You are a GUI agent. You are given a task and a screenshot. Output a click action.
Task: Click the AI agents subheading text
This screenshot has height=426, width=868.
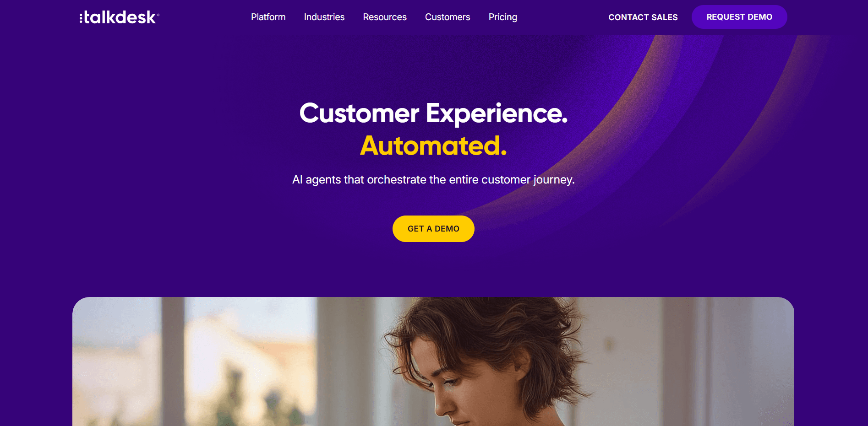click(433, 180)
